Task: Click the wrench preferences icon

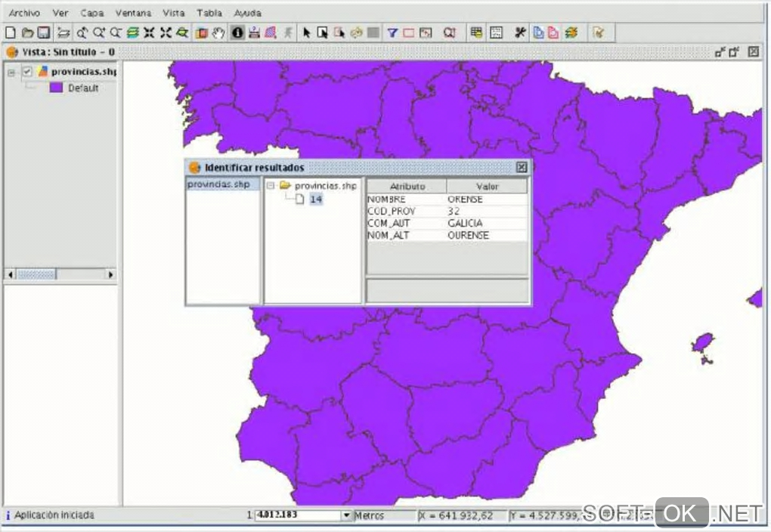Action: (x=520, y=33)
